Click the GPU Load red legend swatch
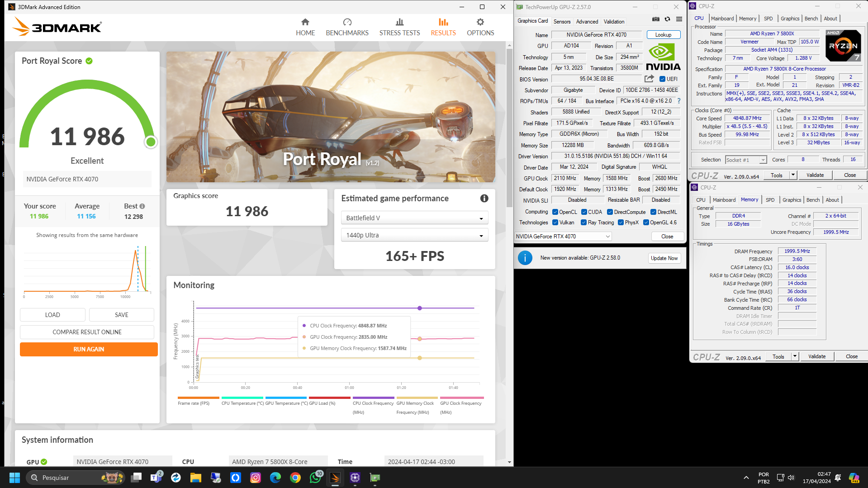Image resolution: width=868 pixels, height=488 pixels. (330, 398)
